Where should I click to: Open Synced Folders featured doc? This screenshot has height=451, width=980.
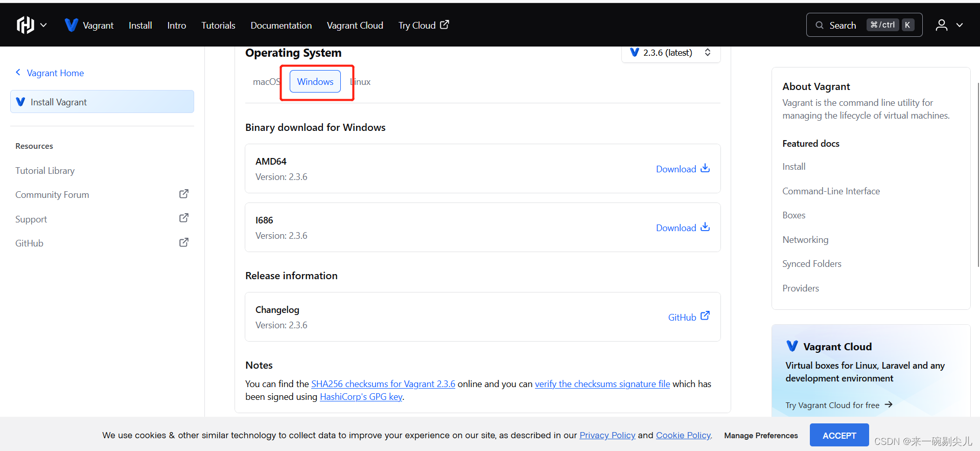click(812, 263)
